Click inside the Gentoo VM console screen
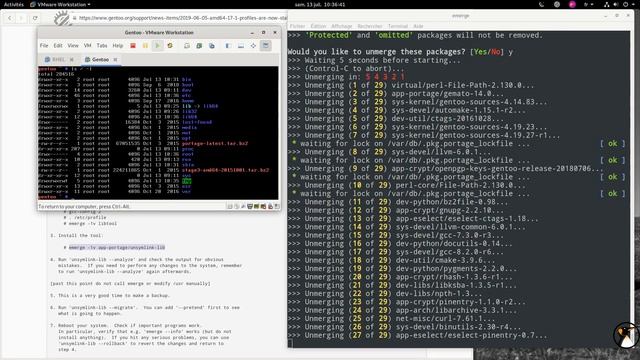The width and height of the screenshot is (640, 360). click(x=158, y=133)
